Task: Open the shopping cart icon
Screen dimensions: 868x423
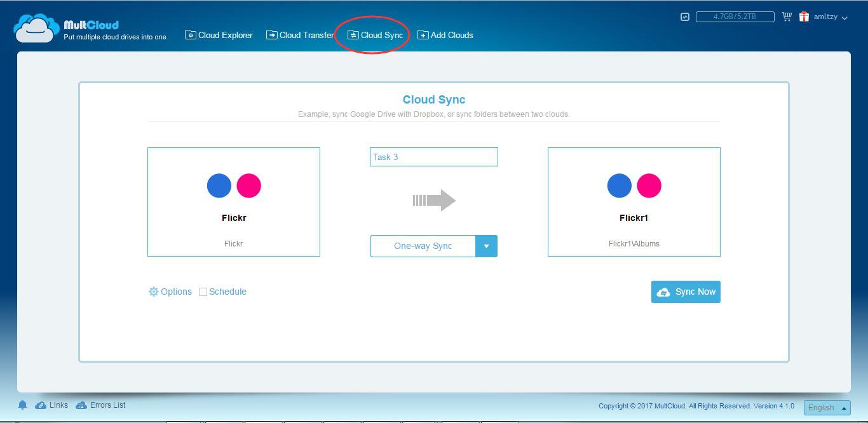Action: (x=787, y=17)
